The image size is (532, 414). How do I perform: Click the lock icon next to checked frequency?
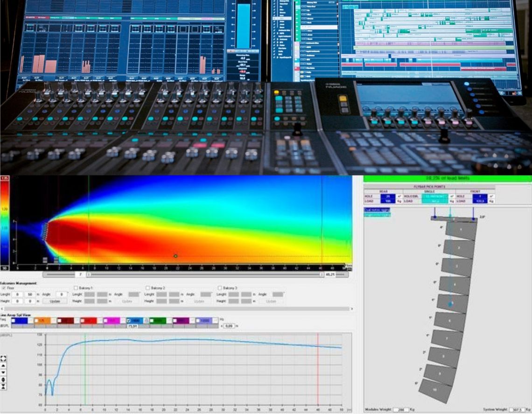point(146,321)
